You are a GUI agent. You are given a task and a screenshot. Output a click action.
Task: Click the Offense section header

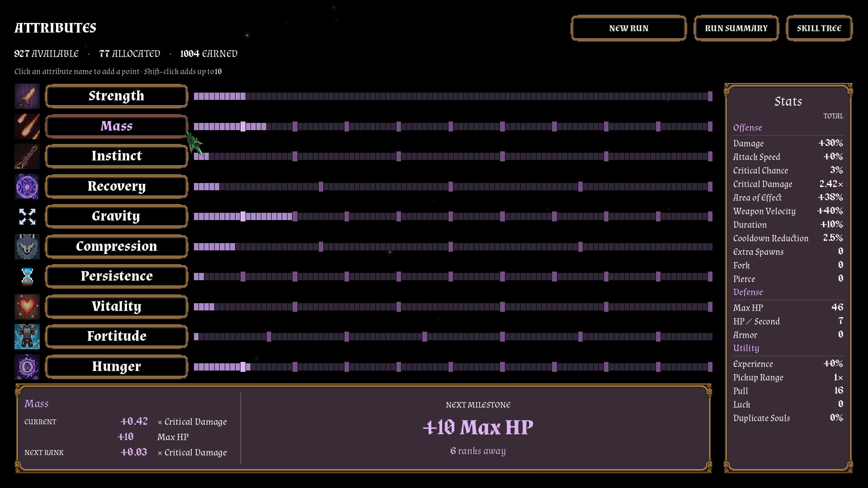pos(748,128)
